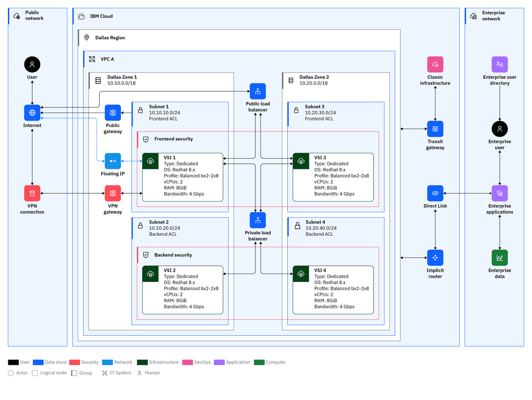Image resolution: width=532 pixels, height=400 pixels.
Task: Select the Public network cloud icon
Action: click(x=17, y=16)
